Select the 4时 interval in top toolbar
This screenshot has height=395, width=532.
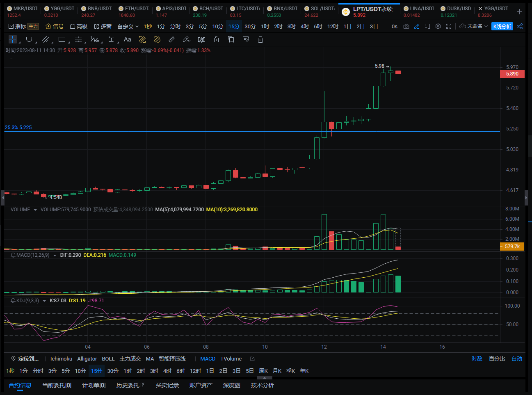(305, 26)
